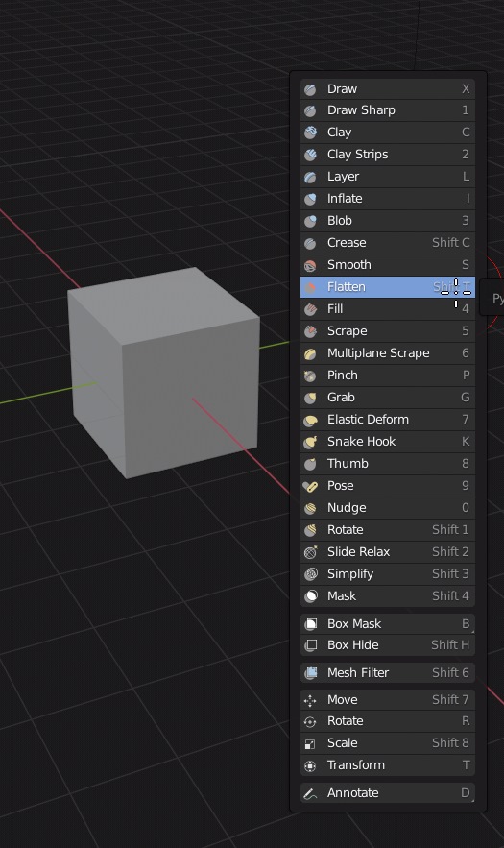The image size is (504, 848).
Task: Select the Pinch brush icon
Action: [x=310, y=376]
